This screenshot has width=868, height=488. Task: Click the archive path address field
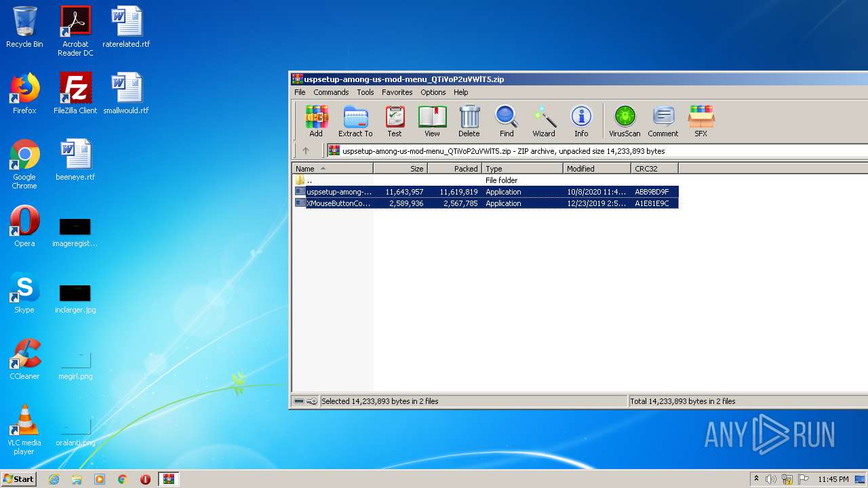click(x=597, y=151)
